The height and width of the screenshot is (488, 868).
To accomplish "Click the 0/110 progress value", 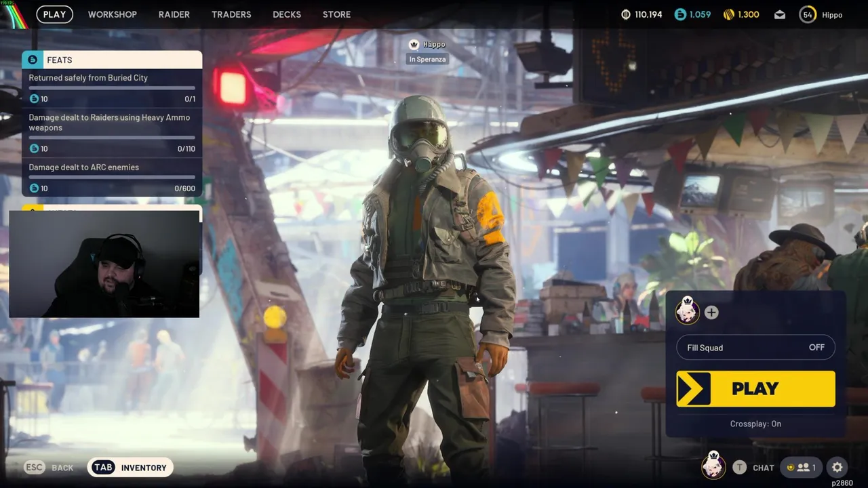I will click(x=186, y=148).
